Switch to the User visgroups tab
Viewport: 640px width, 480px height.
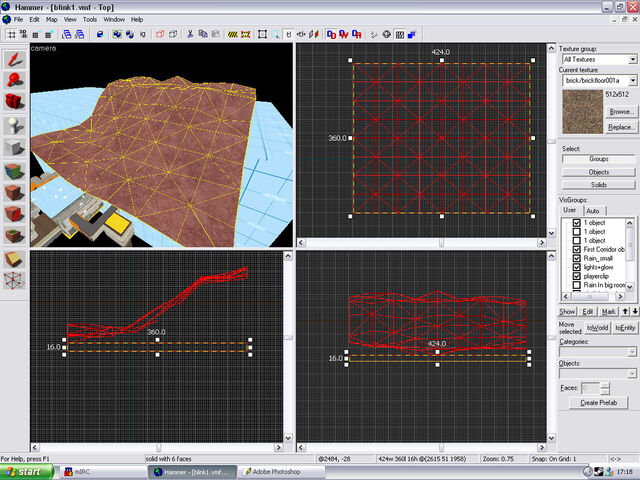coord(570,210)
